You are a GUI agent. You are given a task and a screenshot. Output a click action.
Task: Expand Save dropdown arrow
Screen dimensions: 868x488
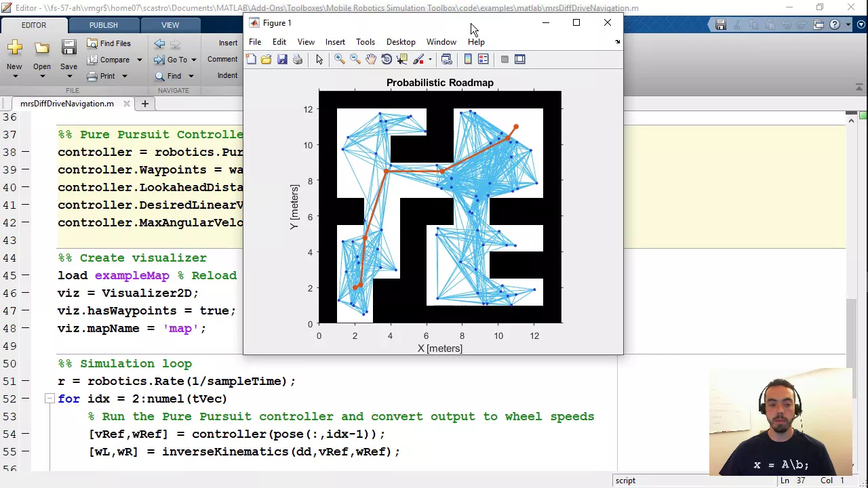coord(68,75)
